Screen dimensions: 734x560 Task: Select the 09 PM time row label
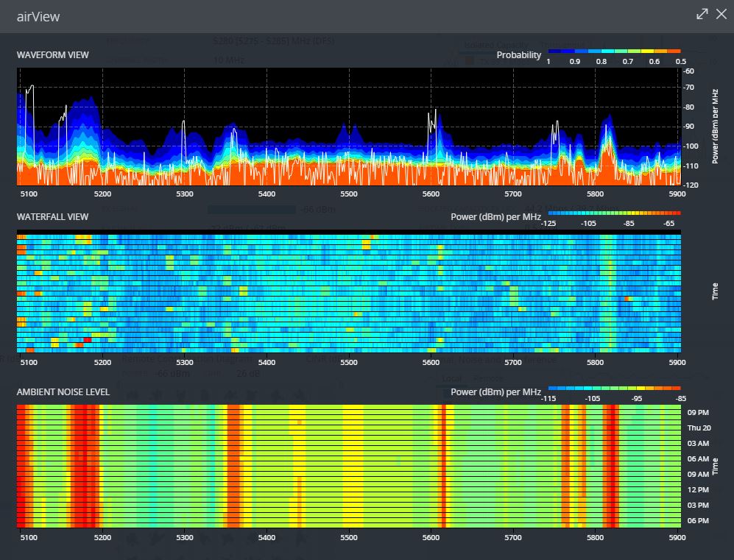coord(697,412)
